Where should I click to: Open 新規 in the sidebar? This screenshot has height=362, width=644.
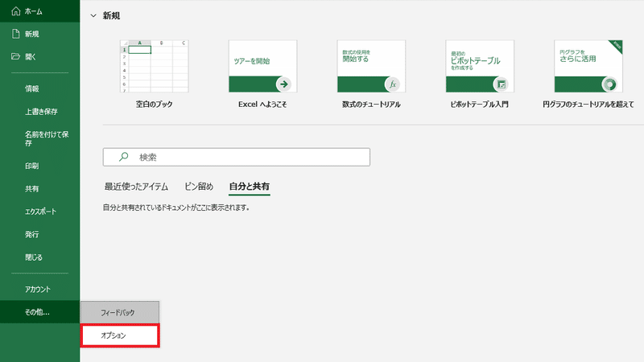tap(39, 34)
